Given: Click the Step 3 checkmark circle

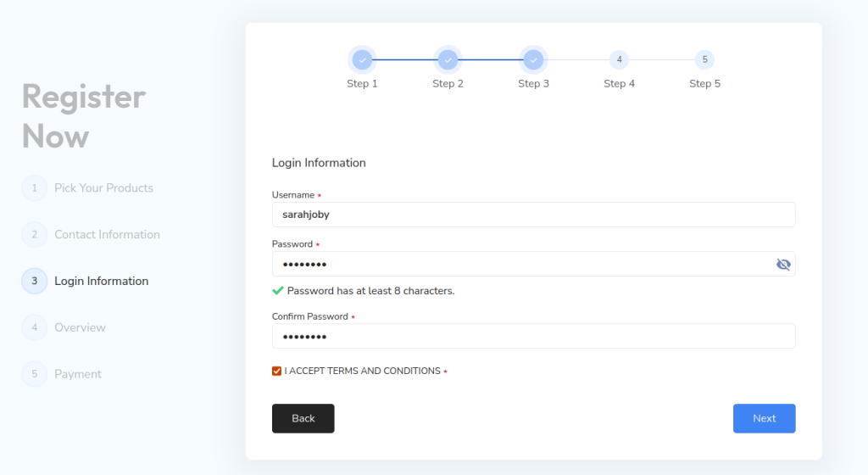Looking at the screenshot, I should click(x=533, y=59).
